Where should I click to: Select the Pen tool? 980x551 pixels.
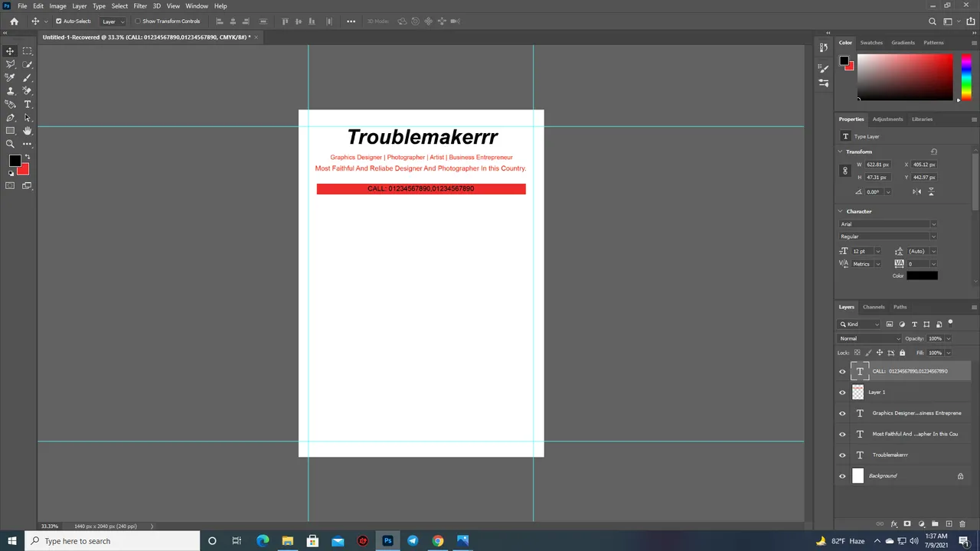(x=10, y=118)
